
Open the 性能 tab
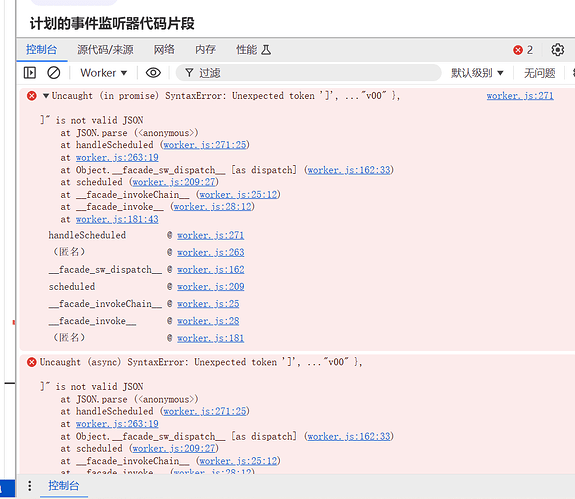[x=253, y=49]
